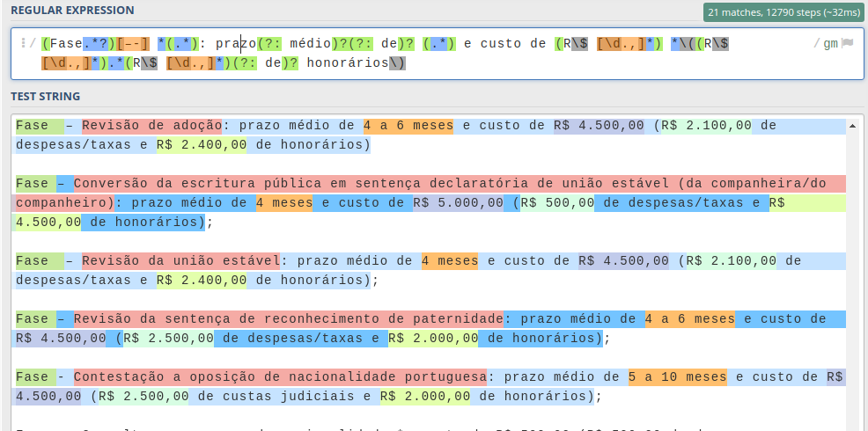The image size is (868, 431).
Task: Click '4 a 6 meses' in the paternidade line
Action: point(690,318)
